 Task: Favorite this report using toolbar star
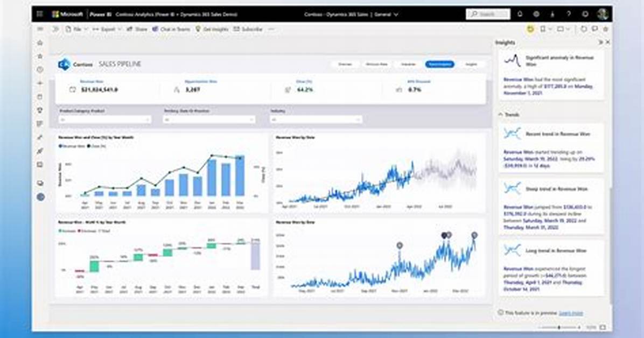pyautogui.click(x=605, y=29)
